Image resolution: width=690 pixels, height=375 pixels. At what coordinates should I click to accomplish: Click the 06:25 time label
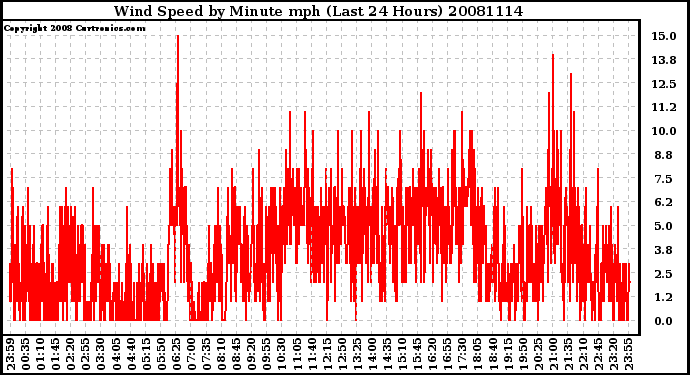[x=176, y=354]
